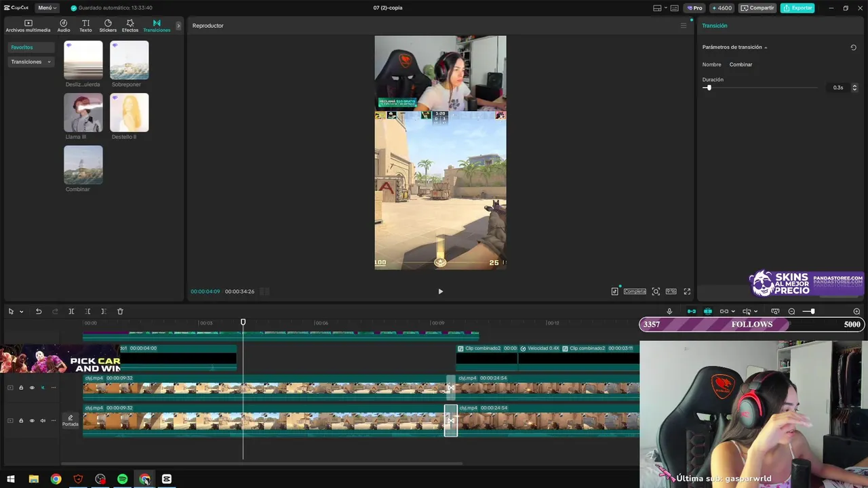Click the Exportar button
Image resolution: width=868 pixels, height=488 pixels.
coord(797,8)
